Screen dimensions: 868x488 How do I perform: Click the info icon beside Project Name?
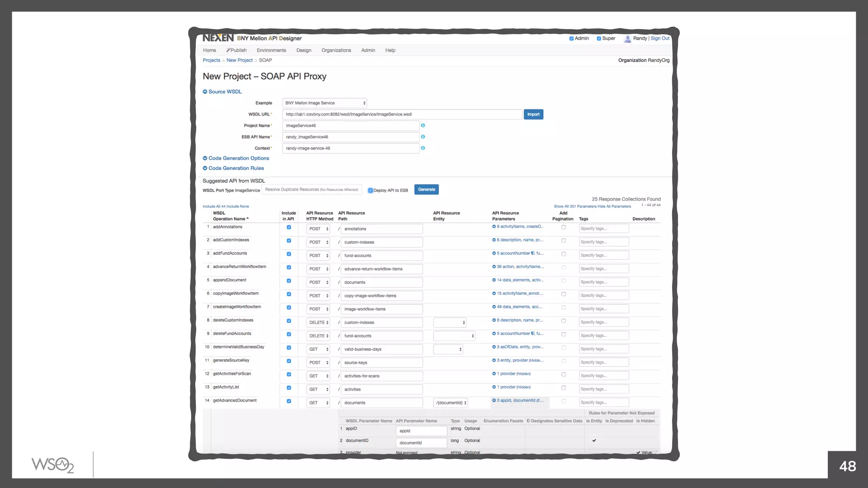(x=423, y=125)
